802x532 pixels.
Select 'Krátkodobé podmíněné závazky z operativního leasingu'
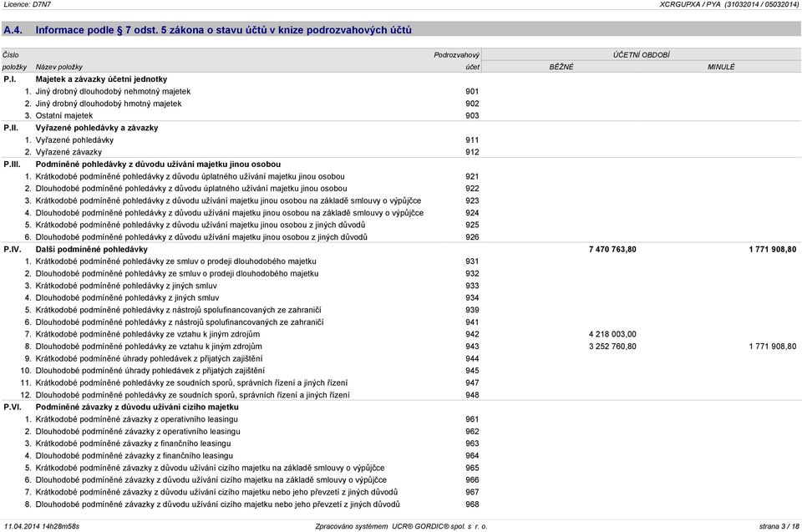[136, 419]
